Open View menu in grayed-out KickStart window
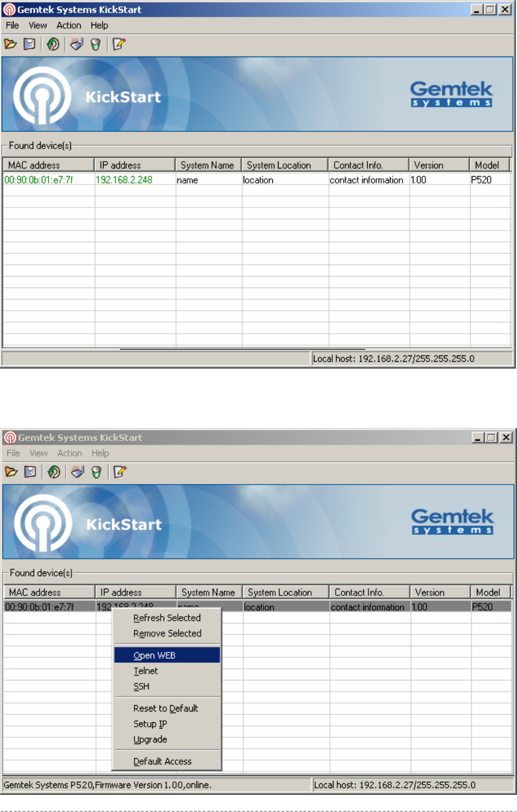Viewport: 517px width, 812px height. pos(39,453)
